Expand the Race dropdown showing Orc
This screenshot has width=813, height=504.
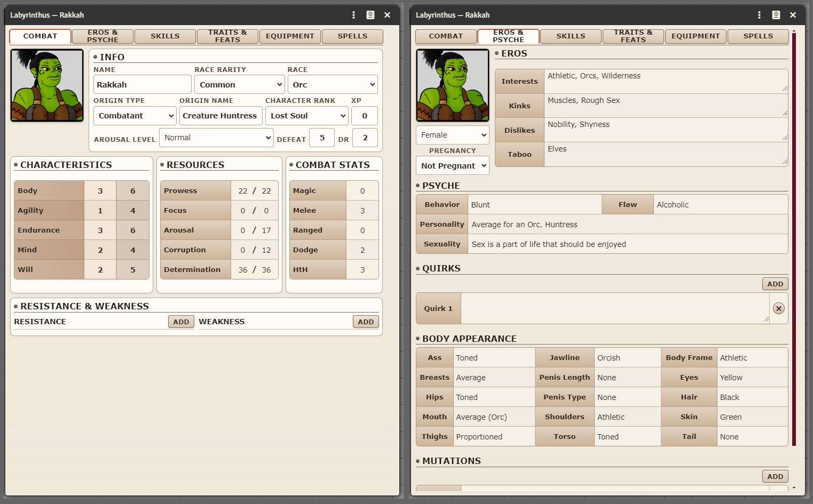pyautogui.click(x=333, y=85)
